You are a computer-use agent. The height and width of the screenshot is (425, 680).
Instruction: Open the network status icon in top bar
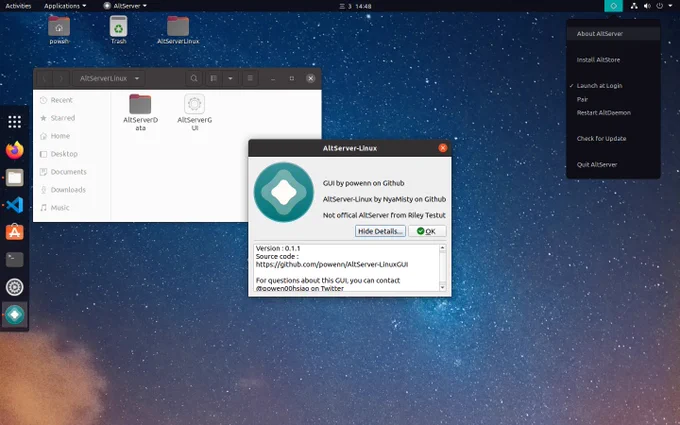click(634, 6)
